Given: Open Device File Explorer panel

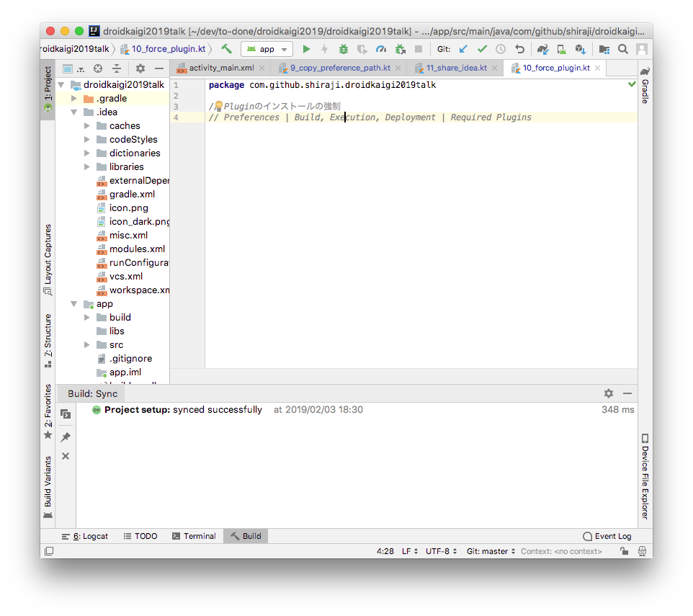Looking at the screenshot, I should pyautogui.click(x=645, y=476).
